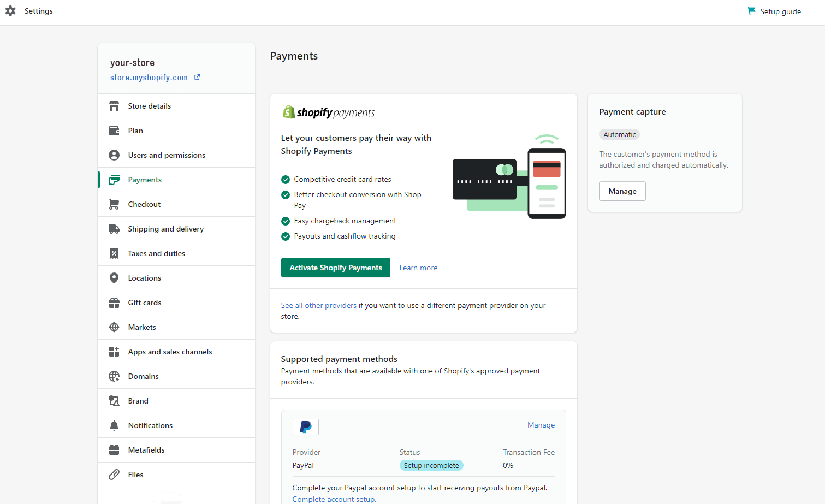Select the Store details icon in sidebar
Screen dimensions: 825x504
click(114, 105)
